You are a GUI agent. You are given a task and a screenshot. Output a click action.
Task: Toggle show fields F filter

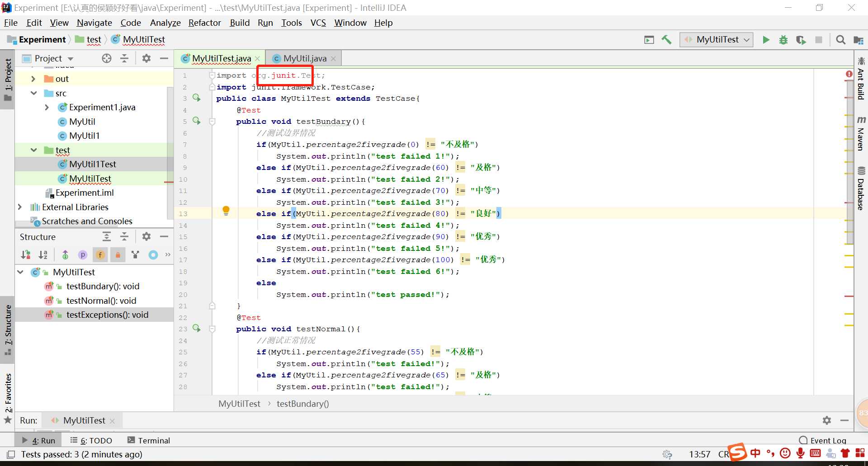100,255
